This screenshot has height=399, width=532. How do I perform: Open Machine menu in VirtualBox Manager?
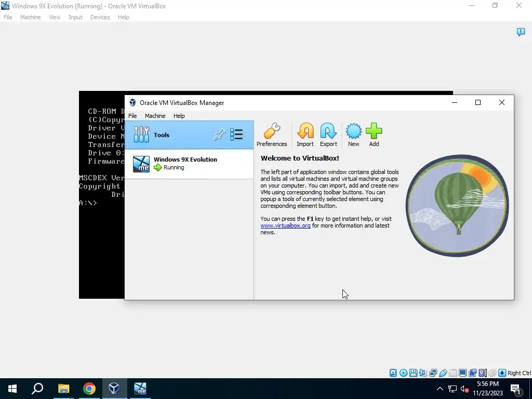pyautogui.click(x=155, y=116)
